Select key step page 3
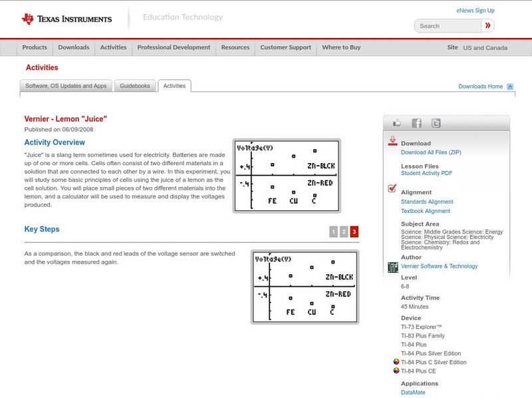 pos(354,231)
